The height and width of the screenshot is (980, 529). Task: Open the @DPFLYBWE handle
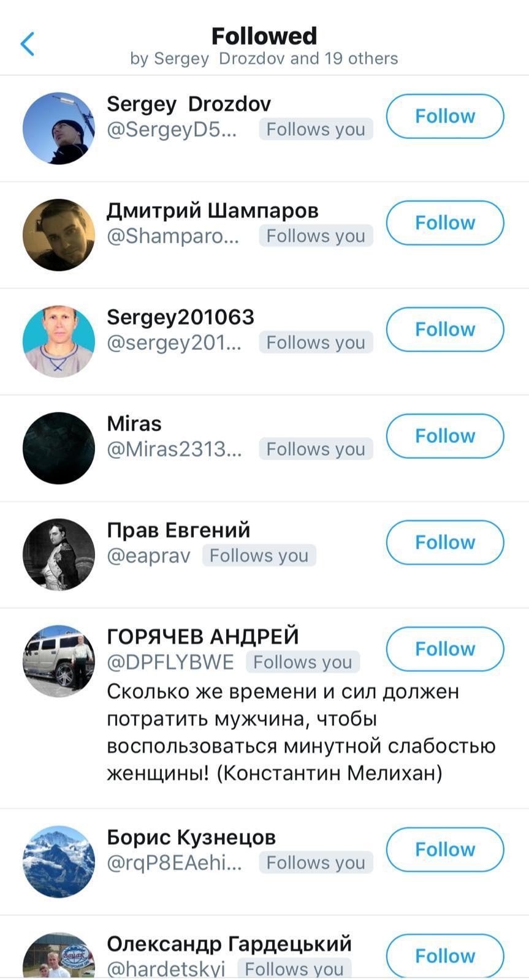tap(170, 662)
